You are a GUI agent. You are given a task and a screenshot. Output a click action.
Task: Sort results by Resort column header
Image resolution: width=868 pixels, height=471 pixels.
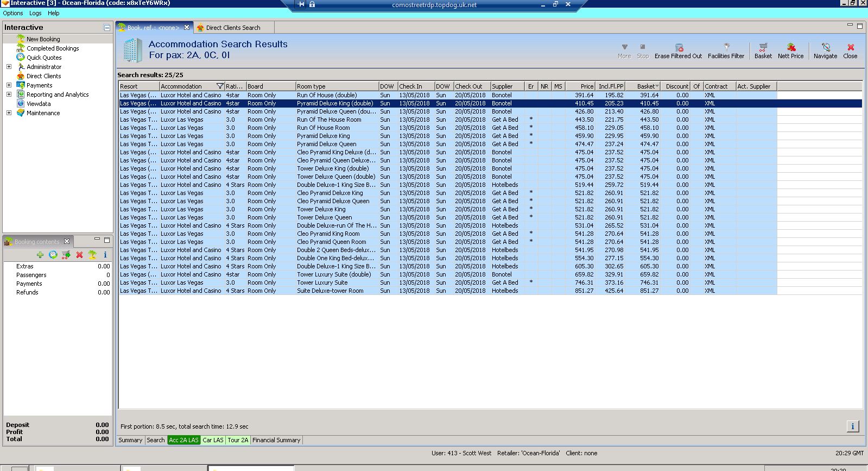pos(139,86)
